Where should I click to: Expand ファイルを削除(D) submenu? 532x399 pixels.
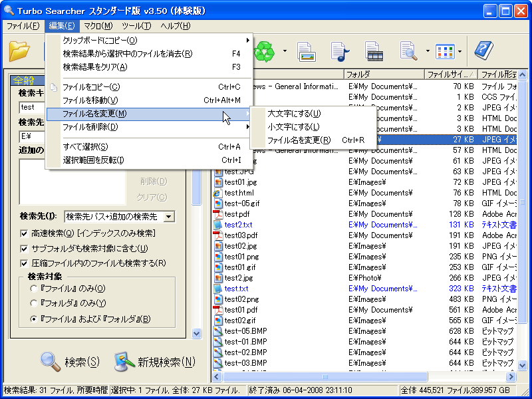tap(149, 127)
